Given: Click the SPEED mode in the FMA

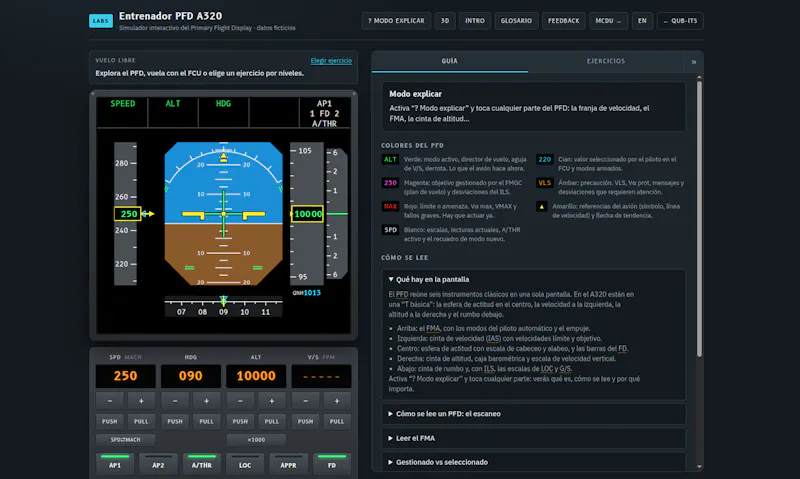Looking at the screenshot, I should (x=123, y=104).
